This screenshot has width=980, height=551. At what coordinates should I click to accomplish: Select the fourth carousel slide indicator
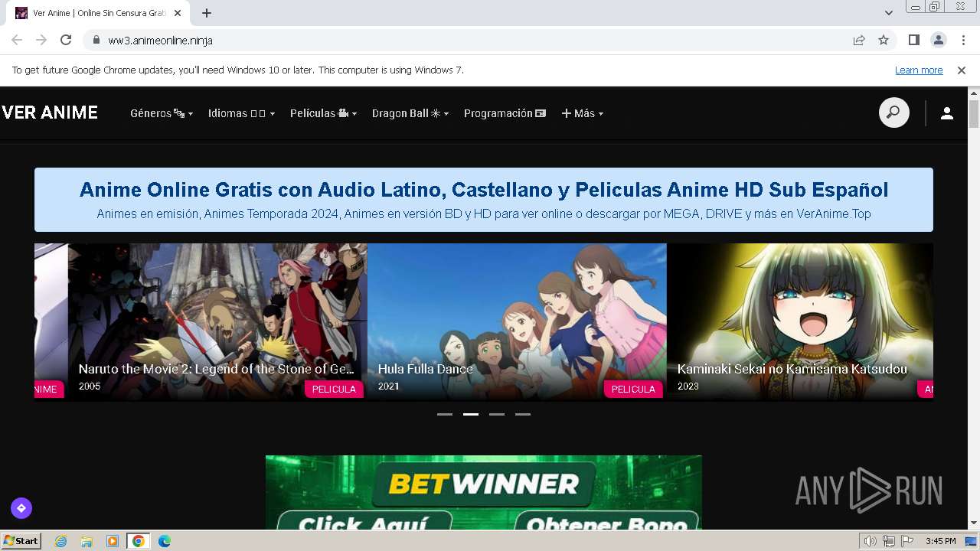click(523, 414)
